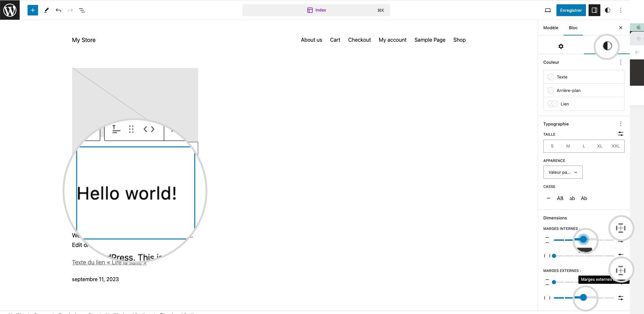Screen dimensions: 644x314
Task: Click the Shop navigation link
Action: point(459,40)
